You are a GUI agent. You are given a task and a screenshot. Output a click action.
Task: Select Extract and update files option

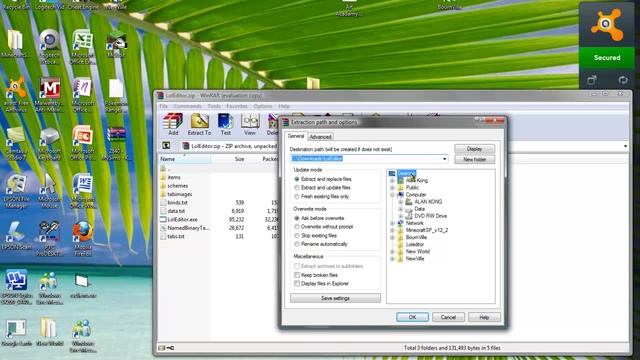pos(322,187)
